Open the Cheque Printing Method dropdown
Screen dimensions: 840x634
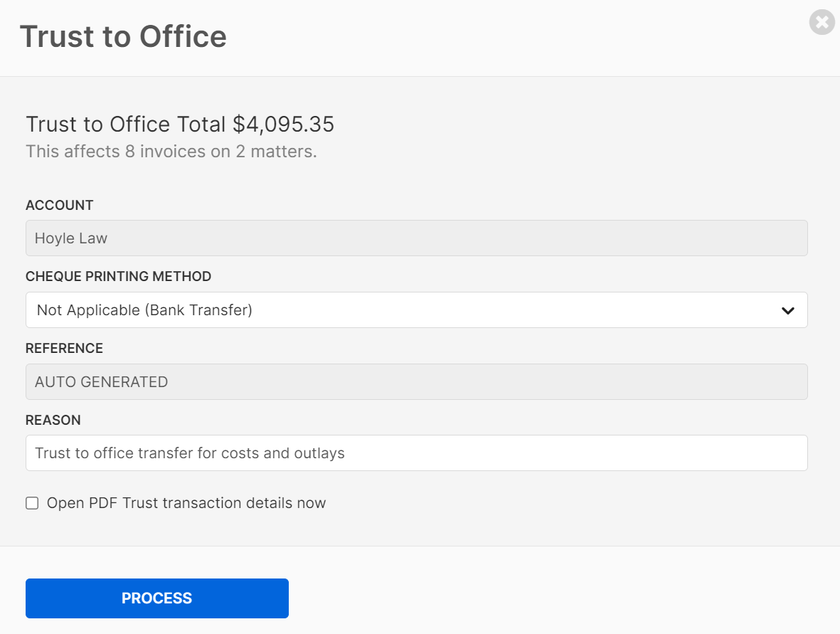point(416,310)
